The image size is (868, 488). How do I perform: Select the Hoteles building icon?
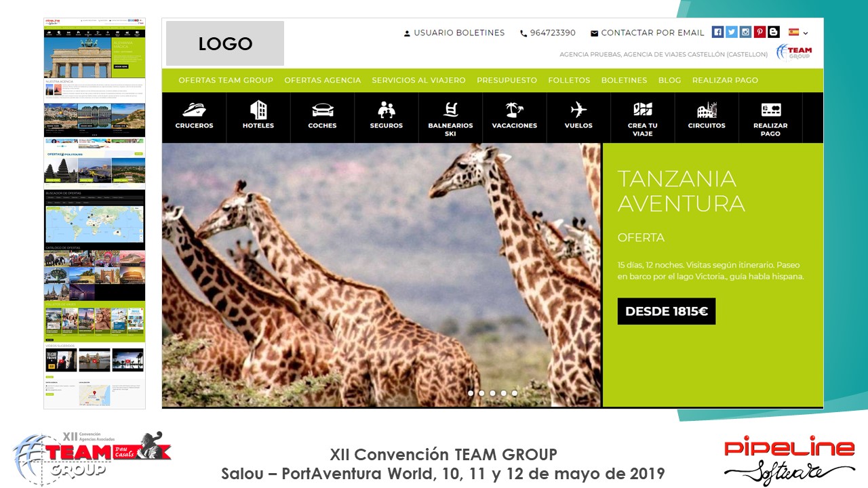tap(258, 109)
